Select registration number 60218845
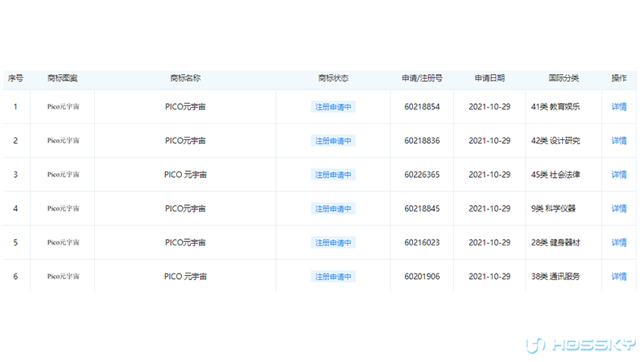This screenshot has width=644, height=362. tap(422, 208)
